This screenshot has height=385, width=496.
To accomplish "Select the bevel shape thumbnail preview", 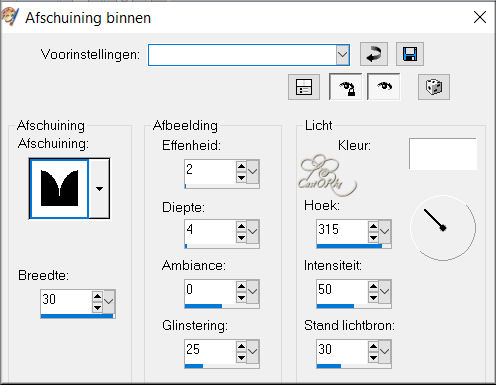I will (x=59, y=189).
